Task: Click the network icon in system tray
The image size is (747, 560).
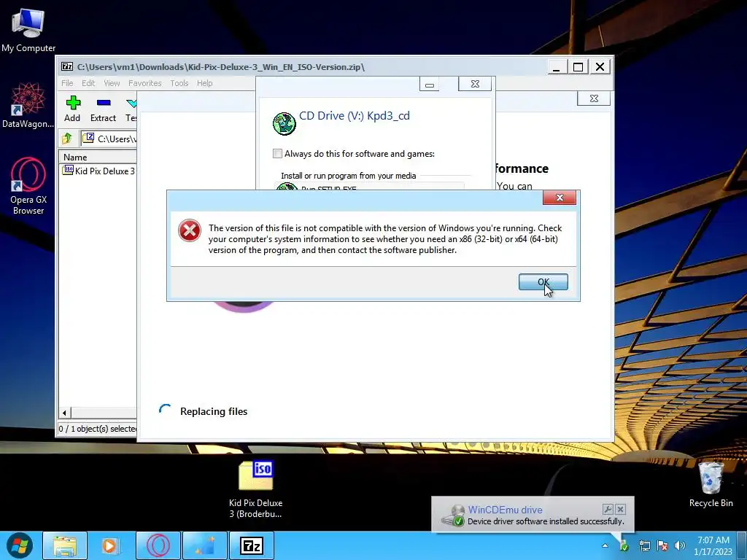Action: point(645,545)
